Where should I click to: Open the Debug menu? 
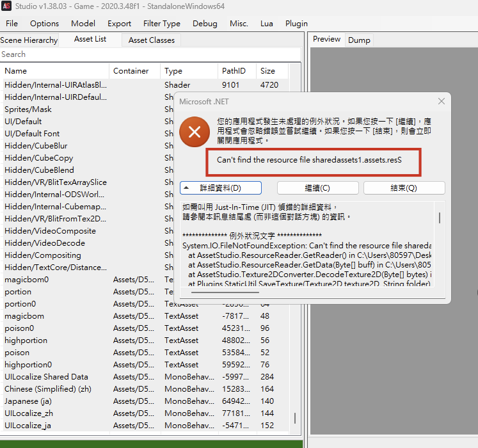point(205,24)
